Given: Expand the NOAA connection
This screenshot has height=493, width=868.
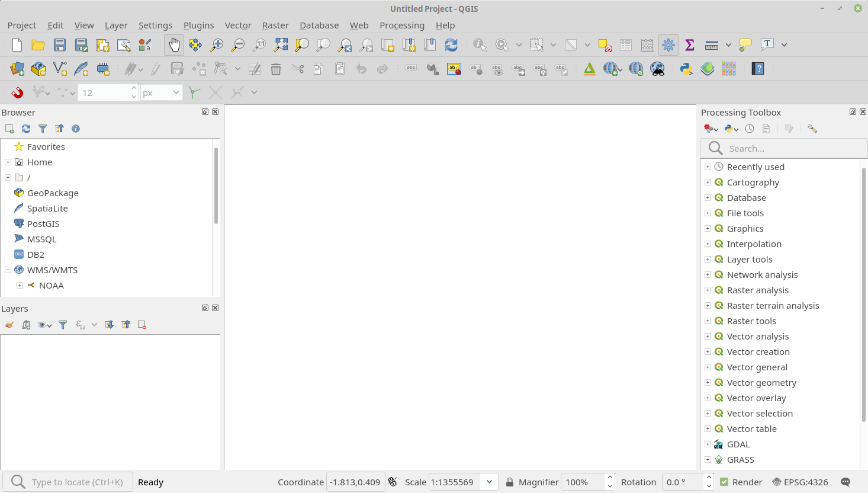Looking at the screenshot, I should (x=20, y=286).
